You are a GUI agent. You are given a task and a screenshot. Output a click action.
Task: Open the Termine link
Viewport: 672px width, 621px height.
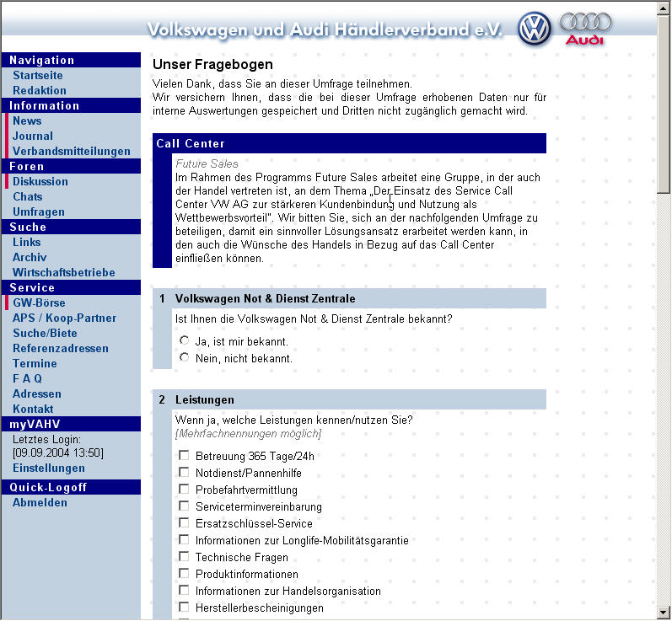[x=35, y=364]
